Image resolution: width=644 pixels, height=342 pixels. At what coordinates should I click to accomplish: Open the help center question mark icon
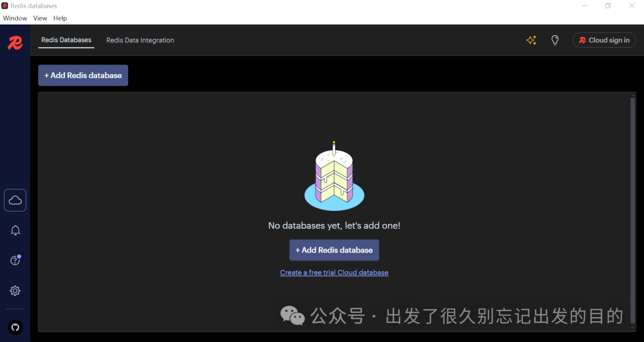(x=15, y=260)
